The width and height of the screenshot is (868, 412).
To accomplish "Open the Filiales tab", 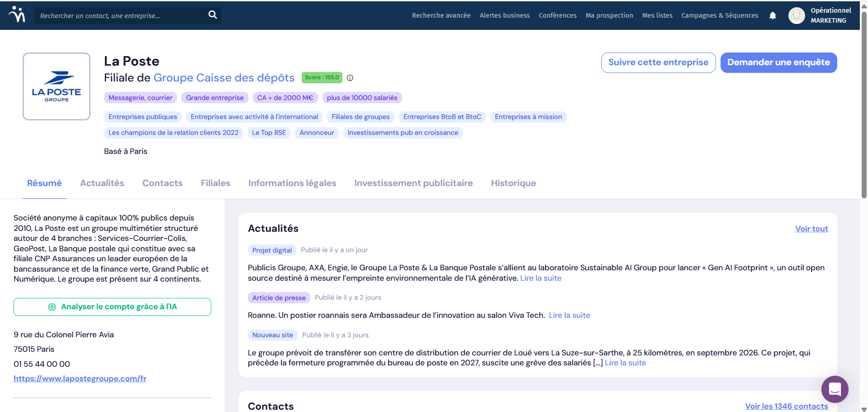I will (x=215, y=183).
